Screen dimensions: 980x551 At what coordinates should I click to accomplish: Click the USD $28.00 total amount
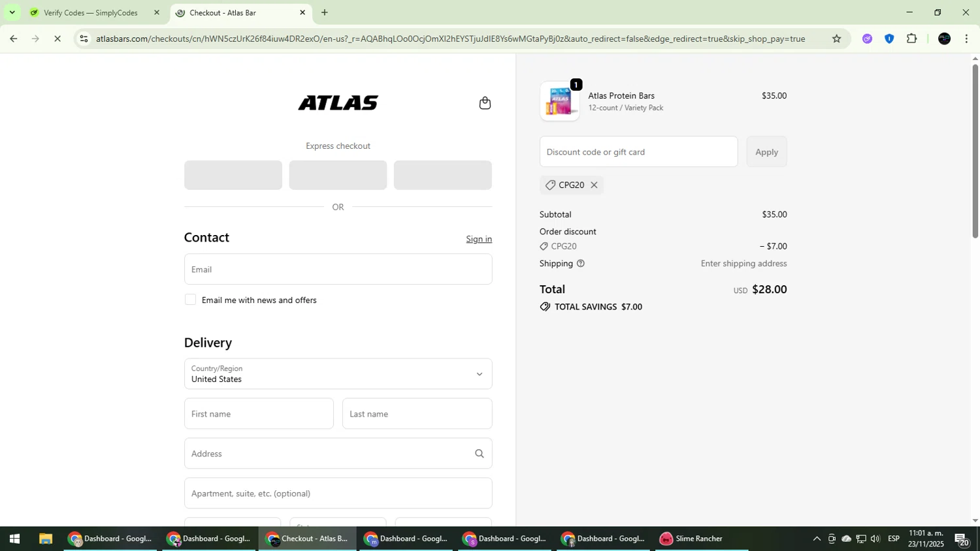(x=760, y=289)
